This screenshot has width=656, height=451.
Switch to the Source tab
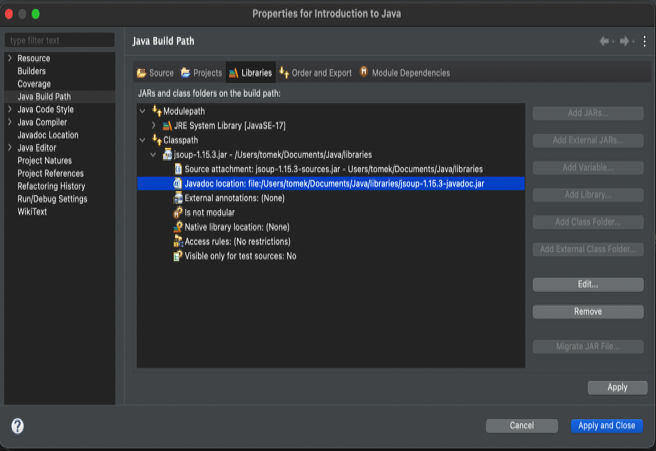[155, 73]
